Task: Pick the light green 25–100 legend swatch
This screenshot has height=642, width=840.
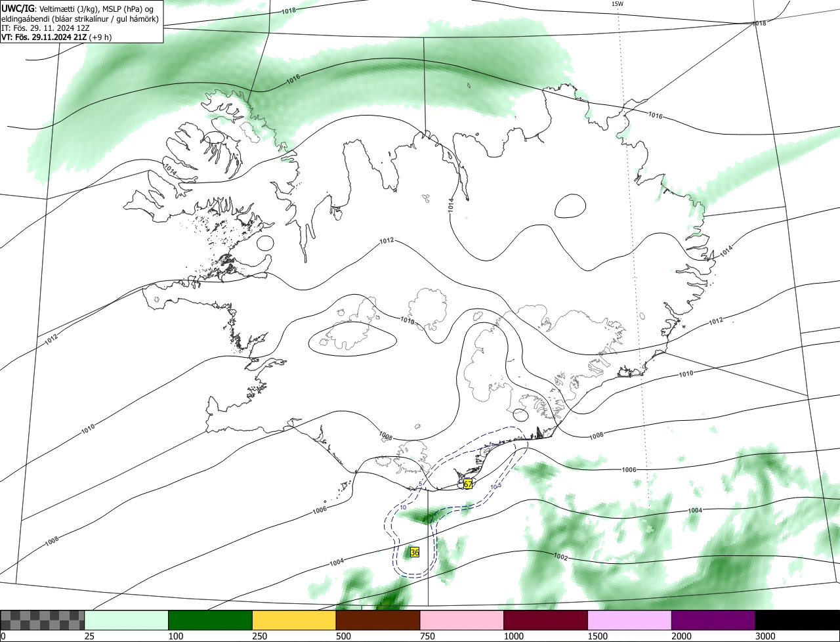Action: click(127, 620)
